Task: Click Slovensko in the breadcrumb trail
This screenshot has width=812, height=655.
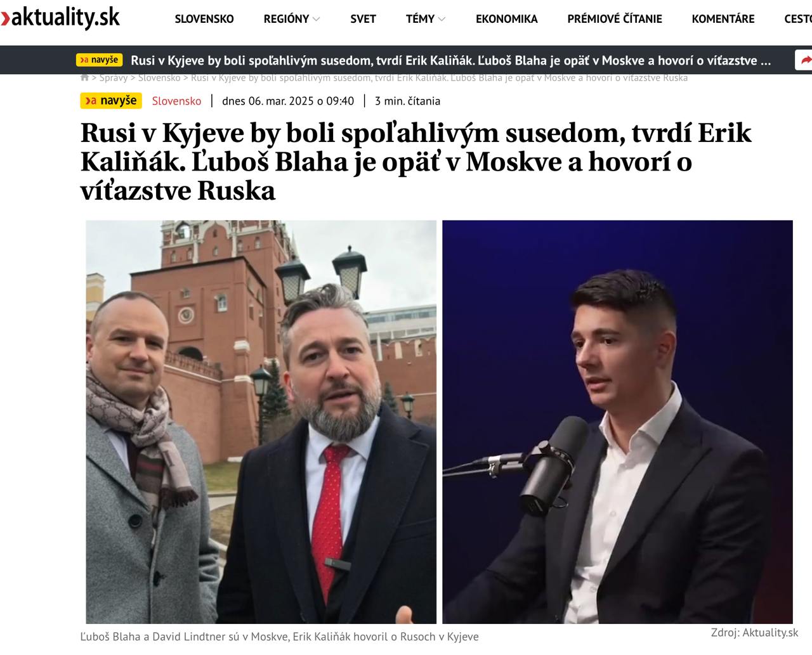Action: click(x=159, y=77)
